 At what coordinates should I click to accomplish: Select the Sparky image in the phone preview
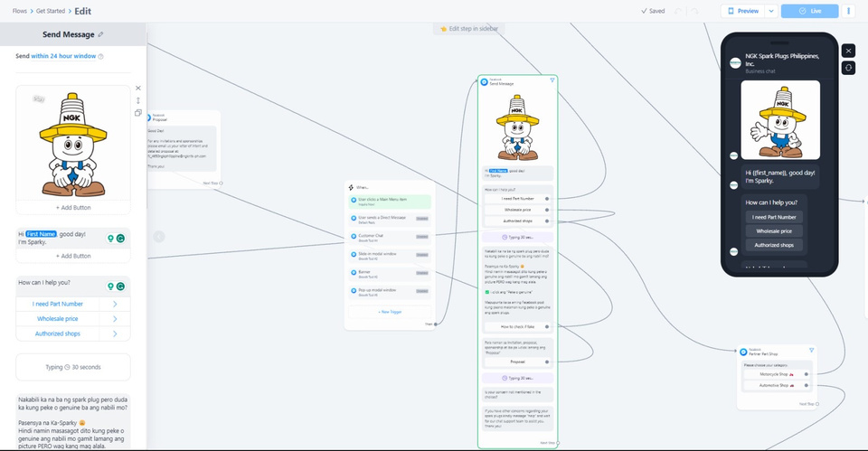pos(780,120)
